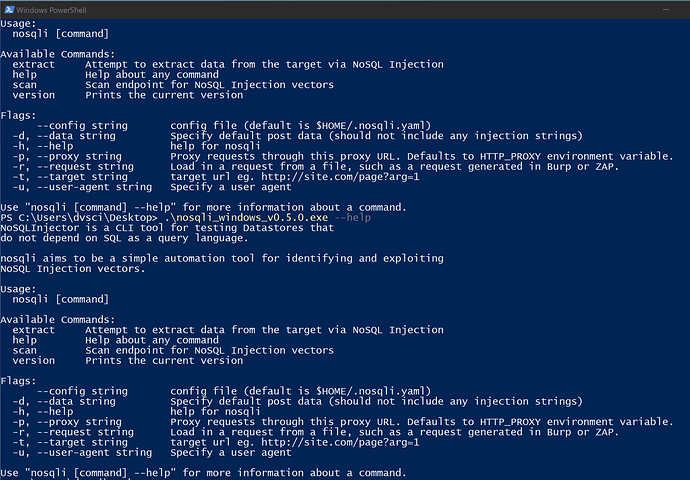
Task: Click the http://site.com/page?arg=1 URL in first output
Action: [340, 177]
